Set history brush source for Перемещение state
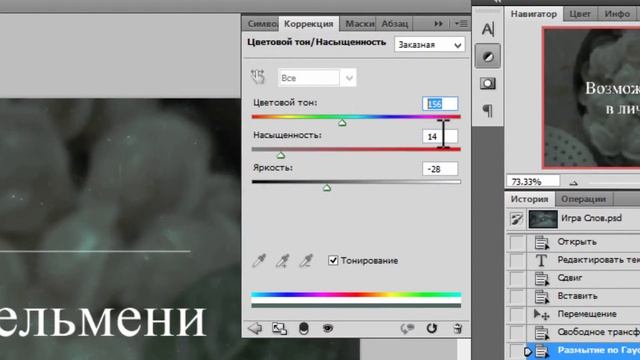Screen dimensions: 640x360 pyautogui.click(x=517, y=314)
